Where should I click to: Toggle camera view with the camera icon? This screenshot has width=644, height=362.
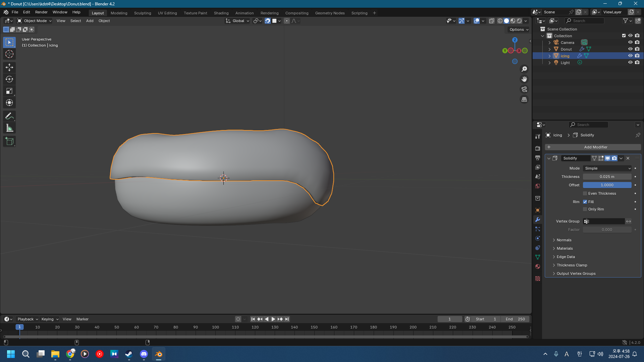point(524,89)
